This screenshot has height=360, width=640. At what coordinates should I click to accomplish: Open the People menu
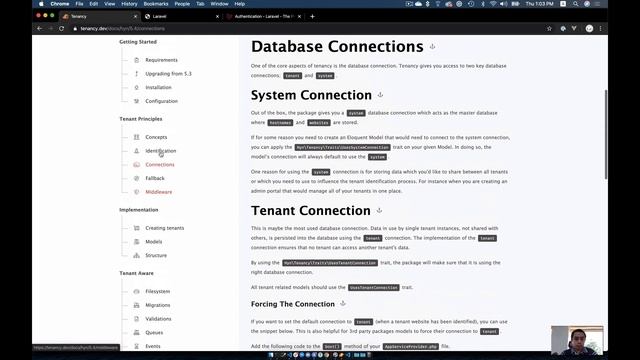pos(182,4)
